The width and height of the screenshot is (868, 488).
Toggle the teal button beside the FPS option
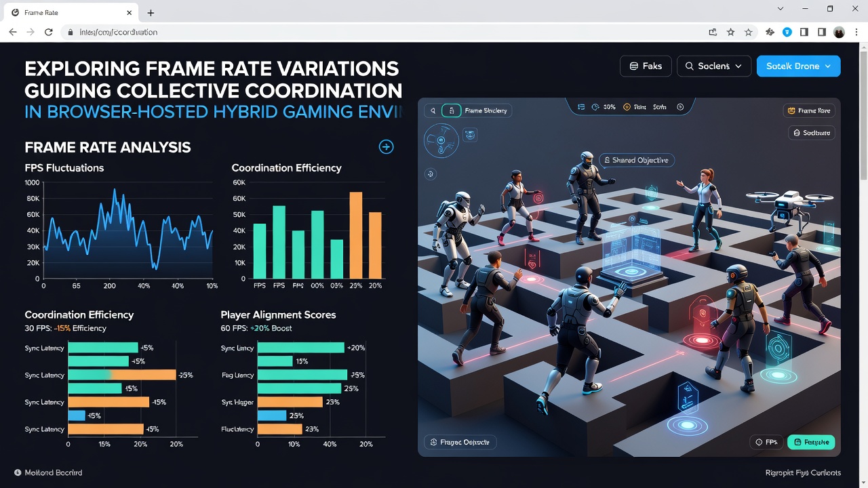(x=811, y=442)
